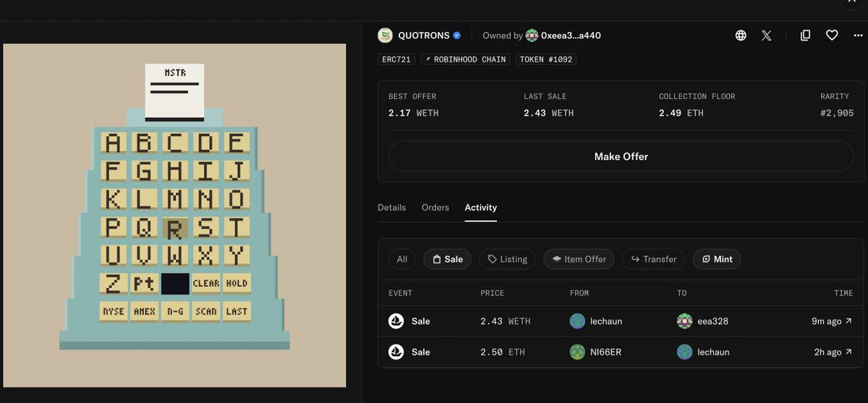
Task: Click the 2h ago timestamp
Action: [827, 352]
